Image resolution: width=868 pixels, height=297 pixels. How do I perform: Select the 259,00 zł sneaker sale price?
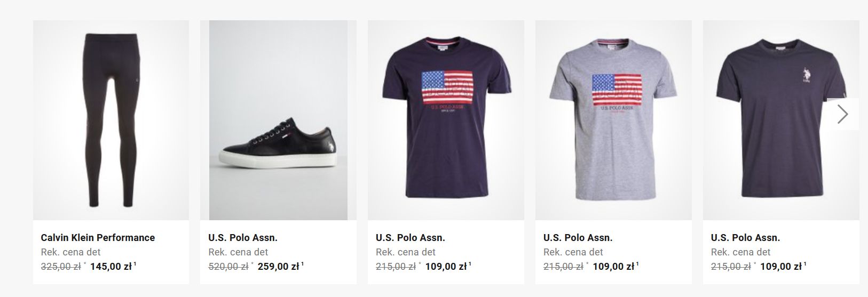tap(278, 267)
